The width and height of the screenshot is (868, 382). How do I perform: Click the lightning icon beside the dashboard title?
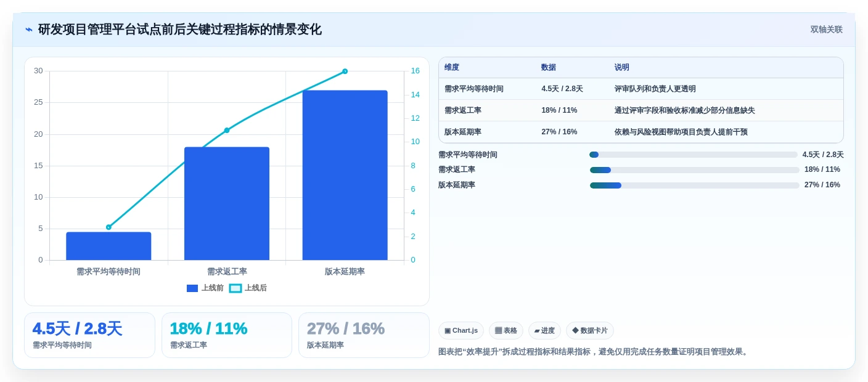point(29,30)
